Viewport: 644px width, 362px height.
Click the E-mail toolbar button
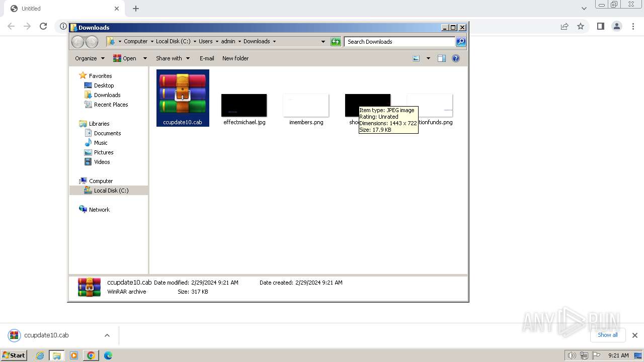coord(207,58)
